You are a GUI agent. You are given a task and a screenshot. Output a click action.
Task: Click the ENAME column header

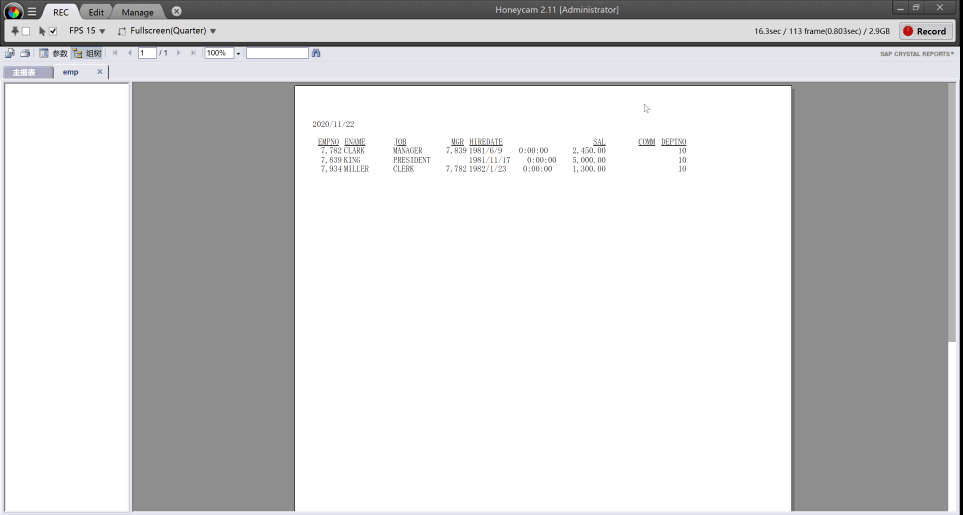[x=354, y=142]
